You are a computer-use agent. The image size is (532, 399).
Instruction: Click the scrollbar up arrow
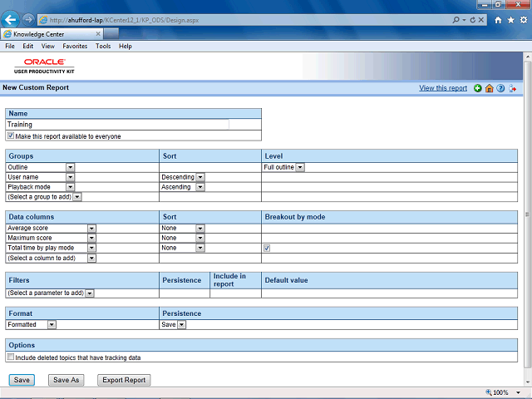point(527,57)
